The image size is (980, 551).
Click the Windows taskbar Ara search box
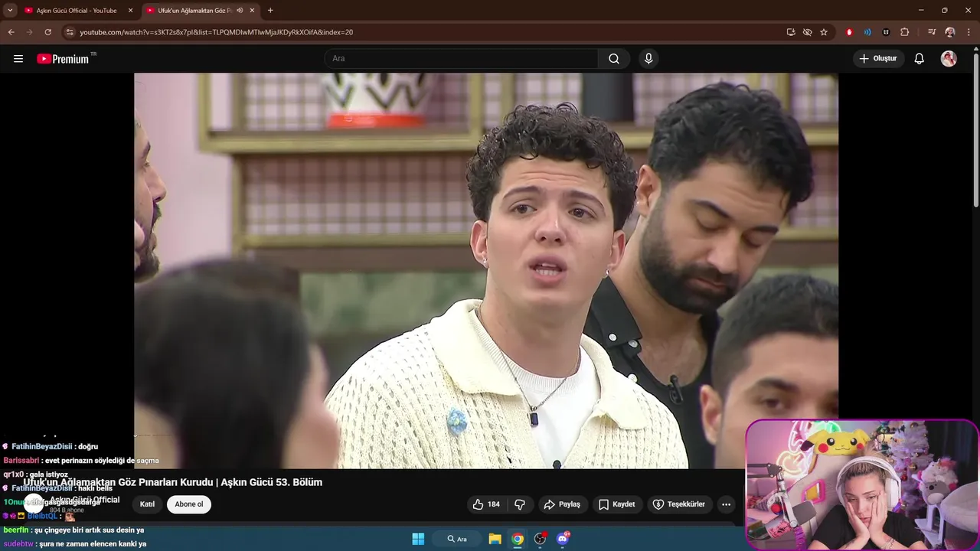pos(458,539)
